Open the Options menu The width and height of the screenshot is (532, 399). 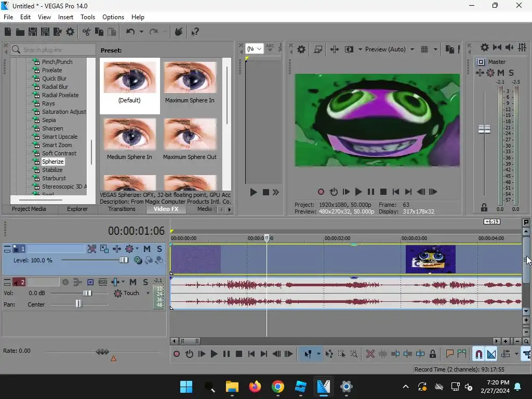click(x=113, y=17)
